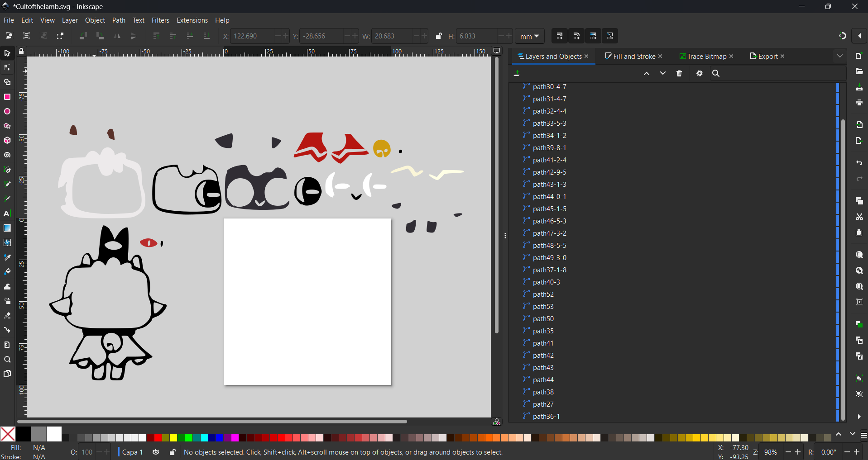Open the Capa 1 layer selector
This screenshot has height=460, width=868.
(133, 452)
